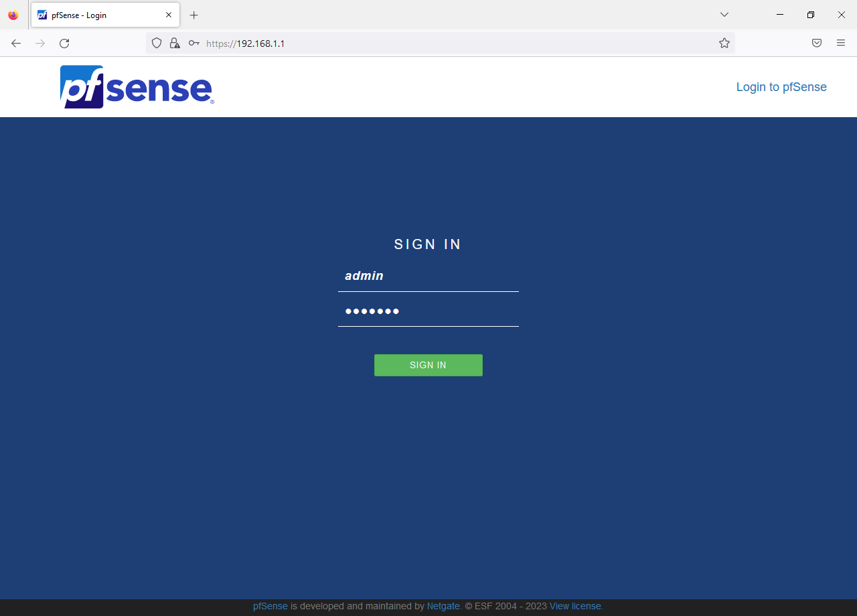Viewport: 857px width, 616px height.
Task: Bookmark this page with the star
Action: [724, 44]
